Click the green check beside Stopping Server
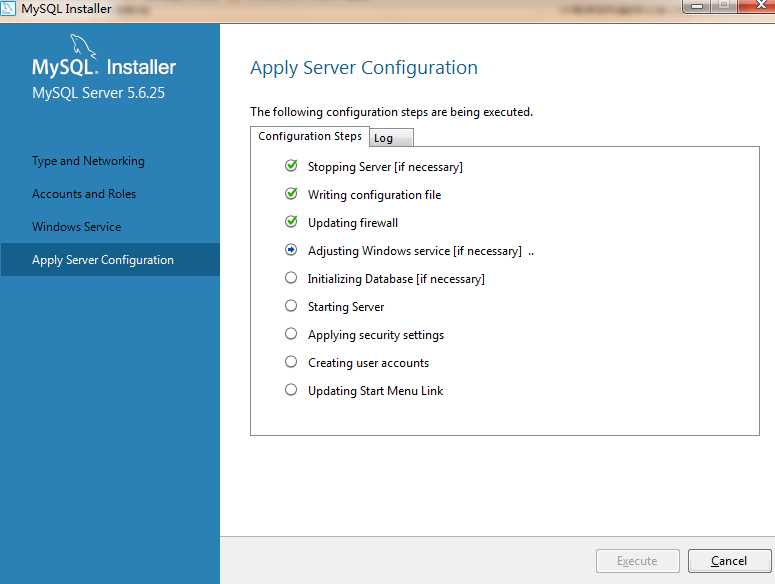Viewport: 775px width, 584px height. 291,166
